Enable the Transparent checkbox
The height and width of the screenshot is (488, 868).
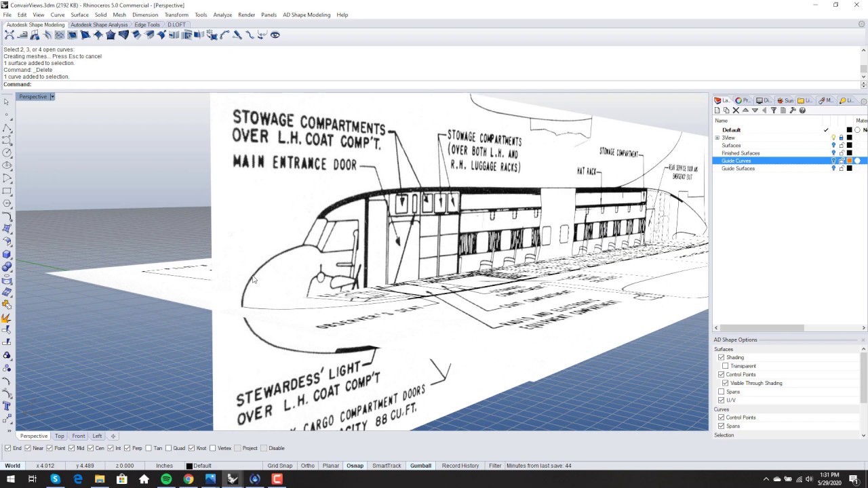(x=725, y=366)
